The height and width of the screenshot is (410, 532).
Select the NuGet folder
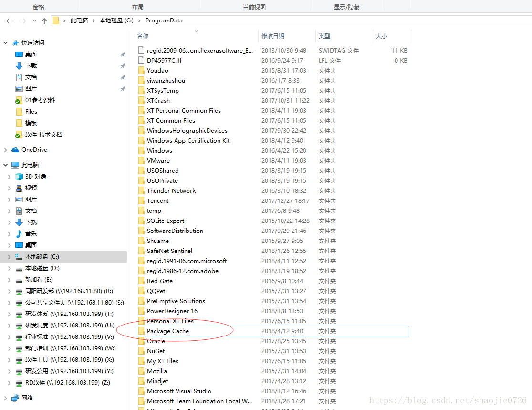click(x=272, y=351)
